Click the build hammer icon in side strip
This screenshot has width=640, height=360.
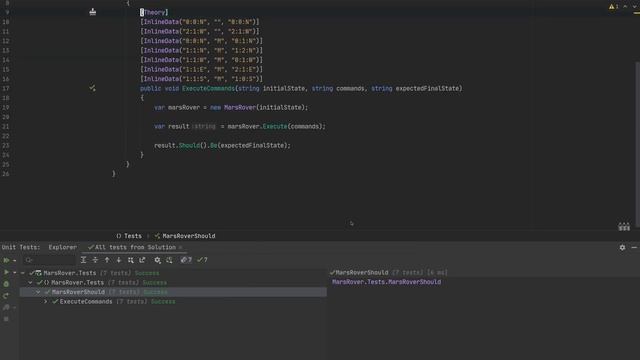coord(6,307)
